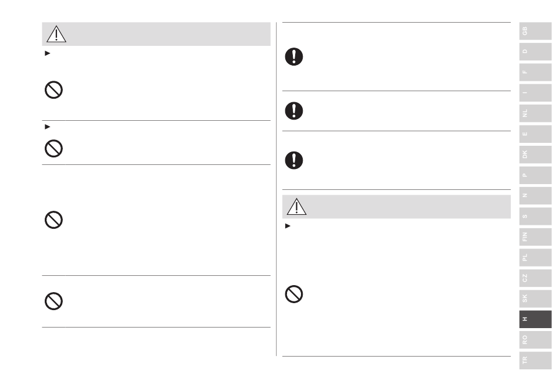Open the D language tab
The height and width of the screenshot is (392, 552).
535,51
